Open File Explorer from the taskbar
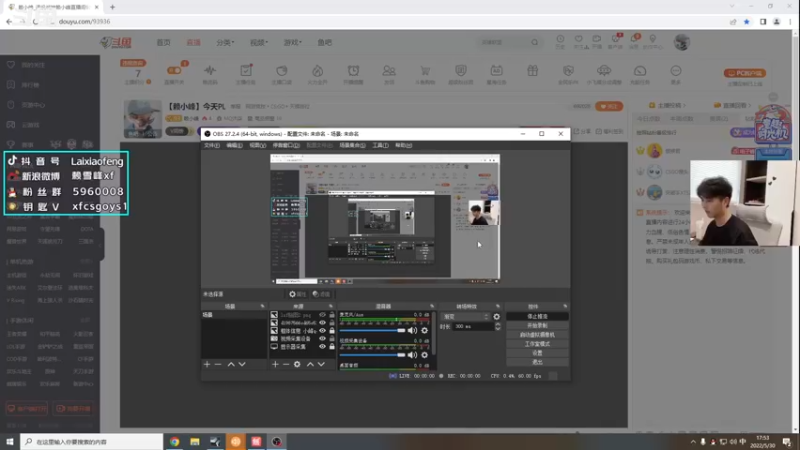 click(195, 442)
